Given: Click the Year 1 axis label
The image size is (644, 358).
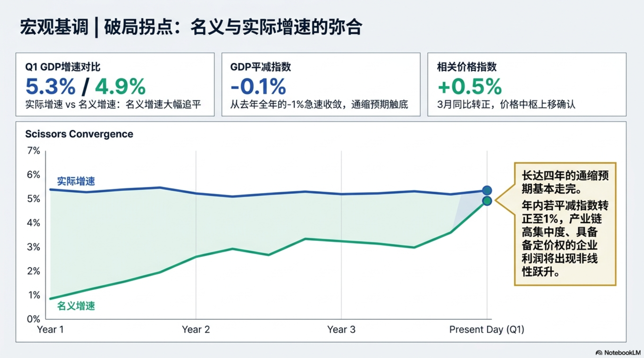Looking at the screenshot, I should click(50, 329).
